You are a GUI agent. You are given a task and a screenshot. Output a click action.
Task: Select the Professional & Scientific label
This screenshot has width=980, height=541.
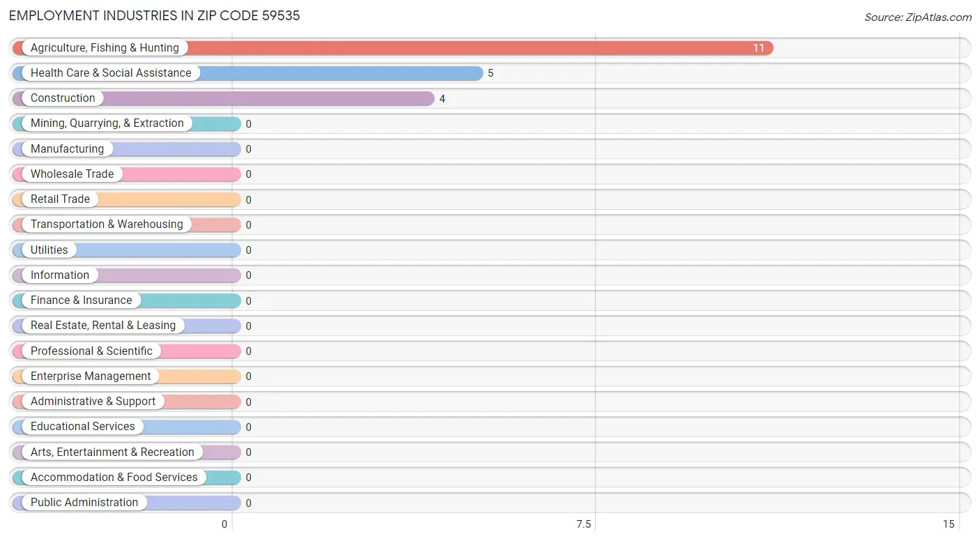[91, 351]
